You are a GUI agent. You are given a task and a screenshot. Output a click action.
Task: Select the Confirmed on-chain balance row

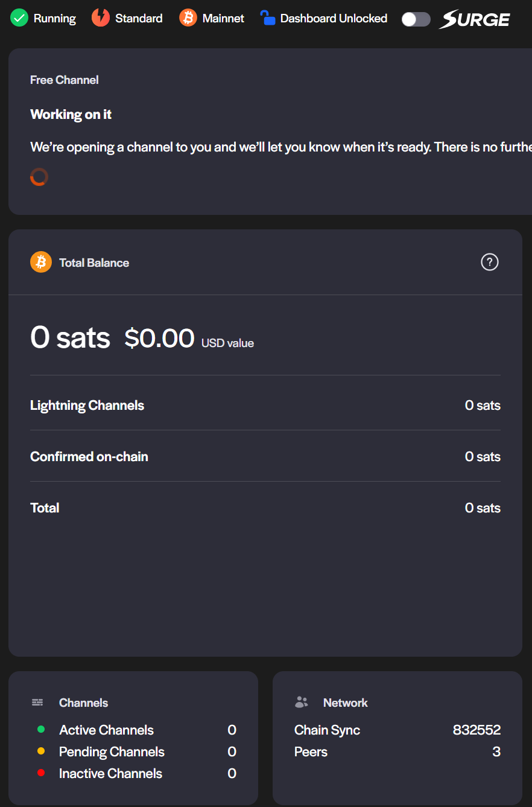(265, 457)
